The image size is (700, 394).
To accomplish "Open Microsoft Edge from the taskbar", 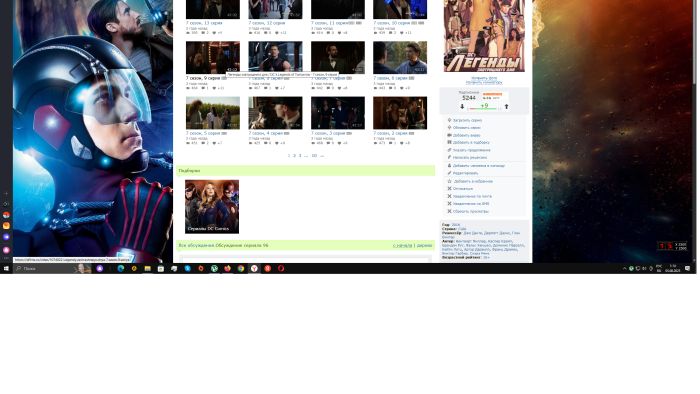I will (121, 269).
